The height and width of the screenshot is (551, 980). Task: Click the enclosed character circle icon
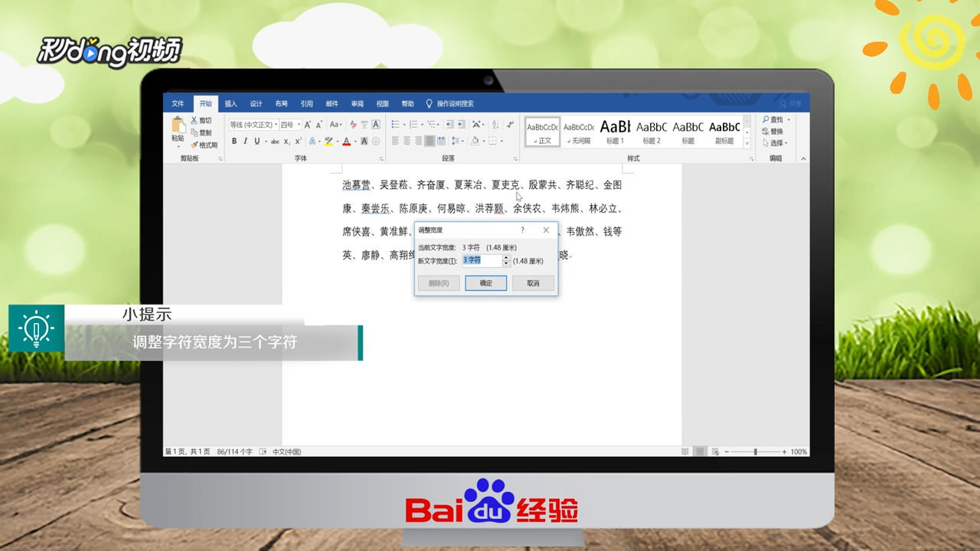tap(376, 142)
